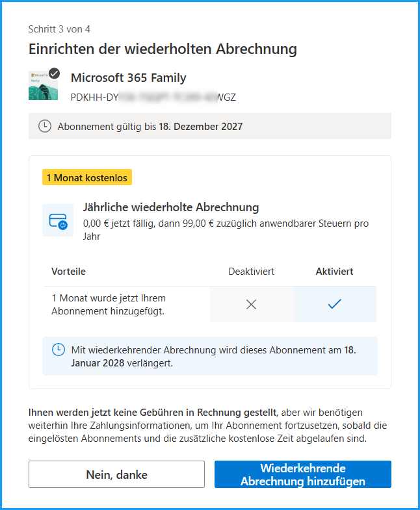Click the 'Vorteile' column header
This screenshot has width=420, height=510.
coord(69,272)
